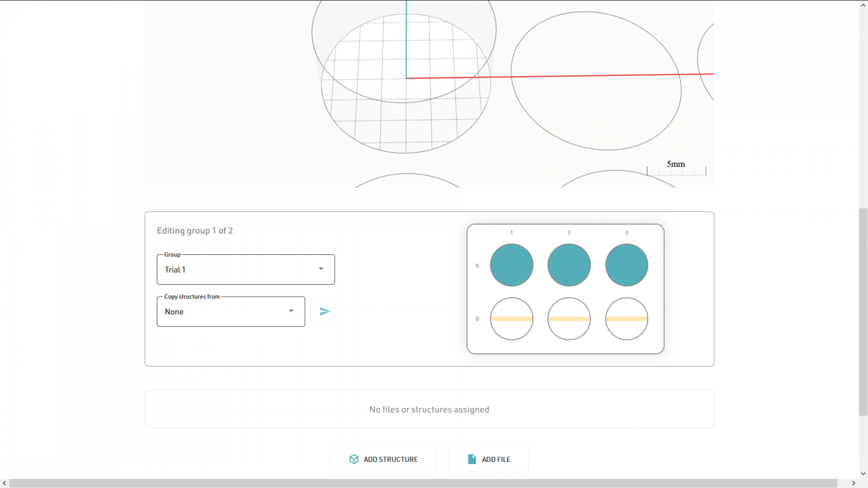
Task: Click row A label of plate map
Action: tap(477, 266)
